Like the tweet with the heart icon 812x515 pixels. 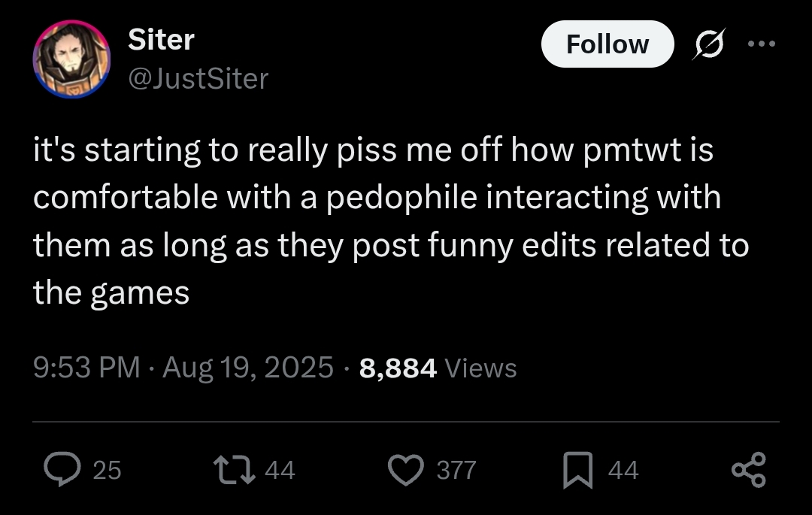[407, 470]
